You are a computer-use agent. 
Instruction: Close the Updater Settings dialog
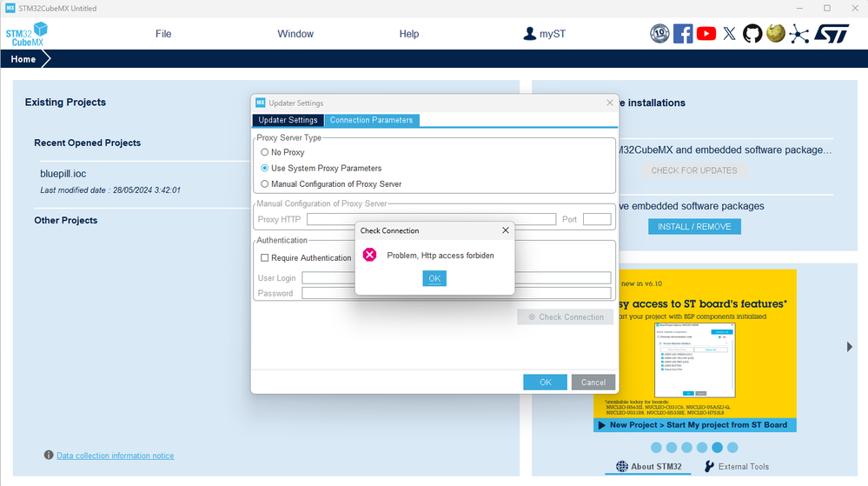click(x=609, y=103)
